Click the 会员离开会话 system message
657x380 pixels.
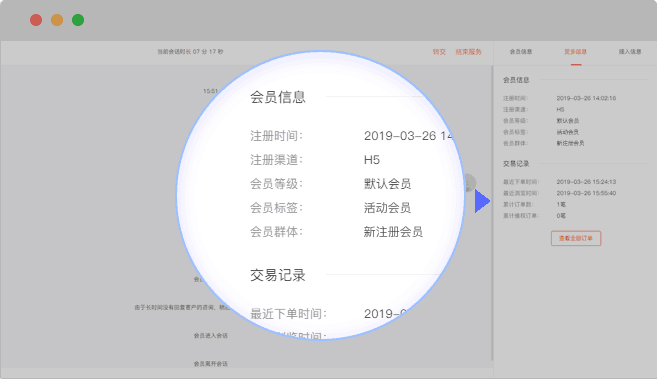(x=210, y=364)
